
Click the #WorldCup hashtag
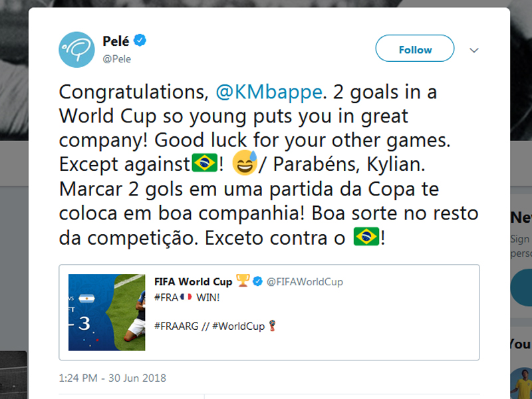239,326
